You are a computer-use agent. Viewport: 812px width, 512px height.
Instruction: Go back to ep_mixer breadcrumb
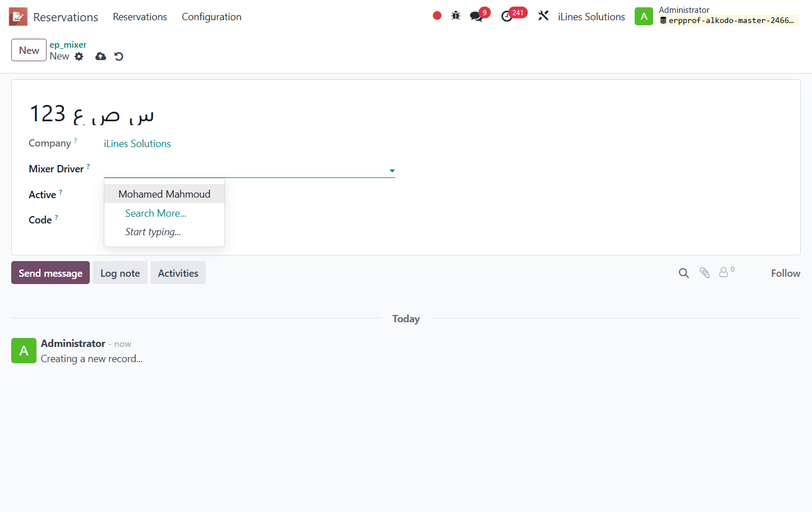pyautogui.click(x=68, y=45)
